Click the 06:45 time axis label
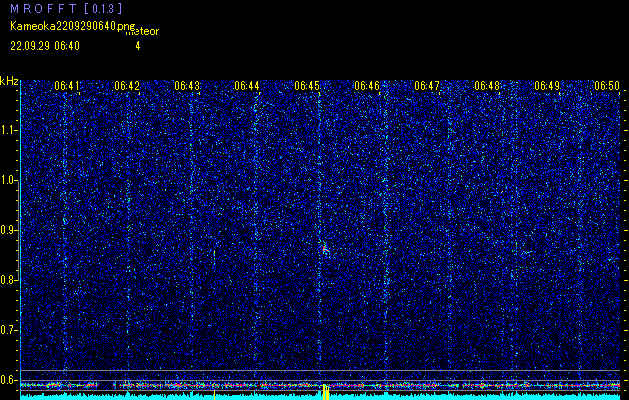Viewport: 629px width, 400px height. coord(307,85)
